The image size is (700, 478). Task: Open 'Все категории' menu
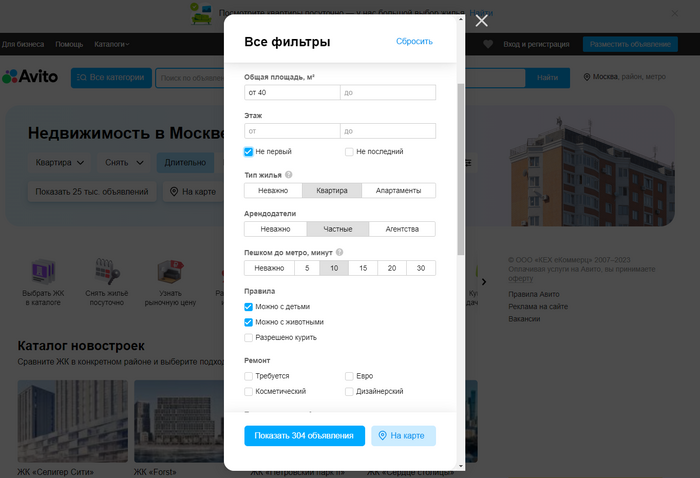pyautogui.click(x=111, y=78)
